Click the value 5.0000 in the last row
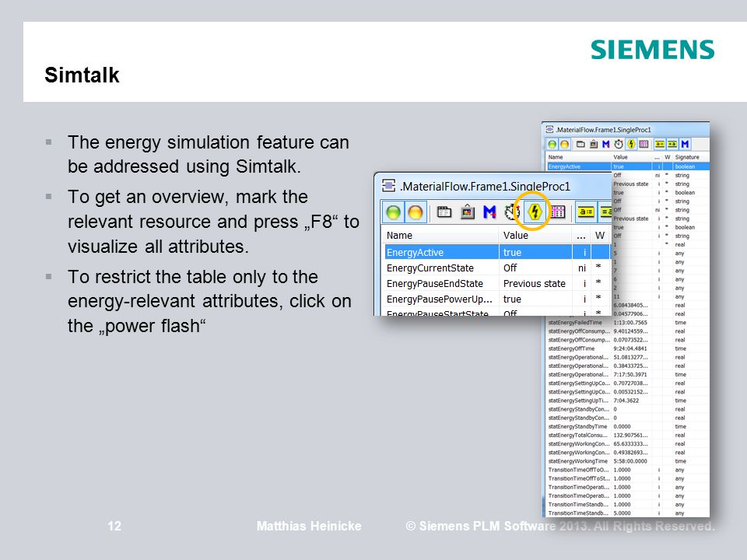 coord(622,513)
